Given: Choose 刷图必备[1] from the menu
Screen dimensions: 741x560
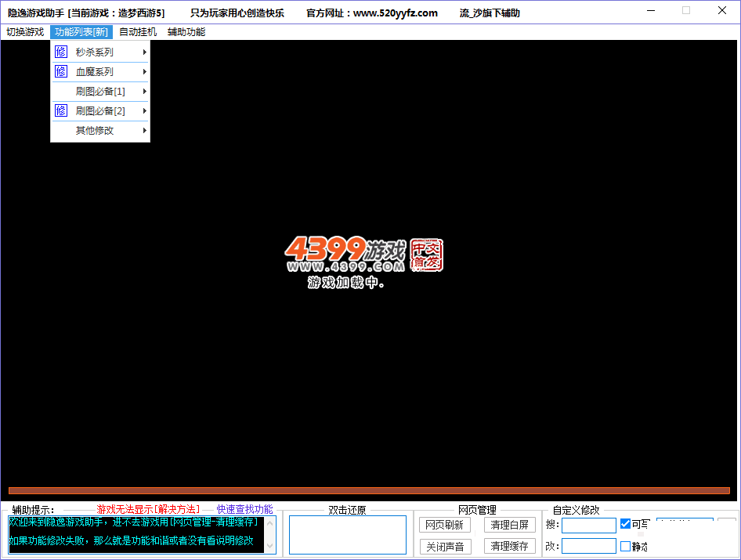Looking at the screenshot, I should pos(100,91).
